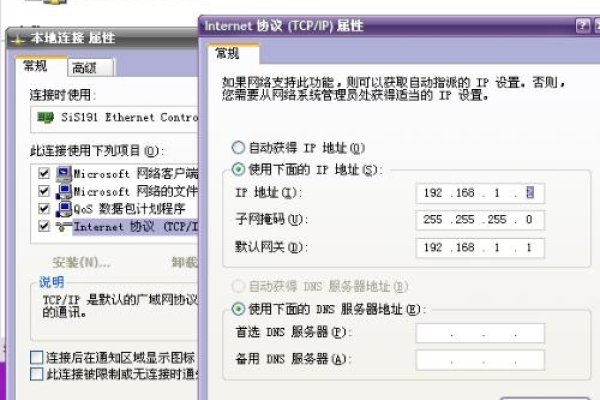
Task: Select QoS 数据包计划程序 list row text
Action: (x=129, y=209)
